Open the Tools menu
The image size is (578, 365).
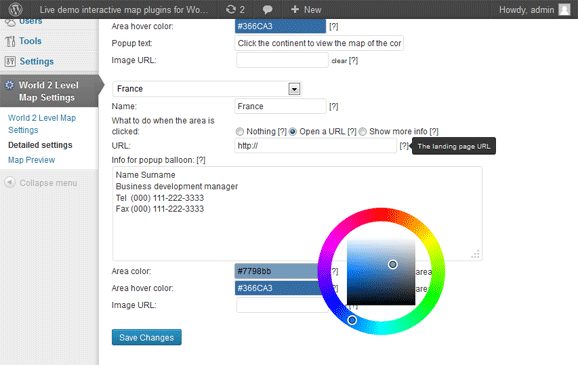pyautogui.click(x=30, y=41)
